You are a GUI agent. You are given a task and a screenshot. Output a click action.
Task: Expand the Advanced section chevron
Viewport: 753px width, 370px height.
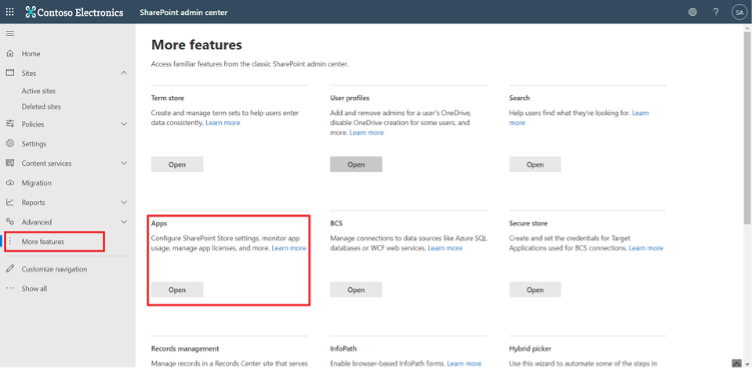[123, 222]
